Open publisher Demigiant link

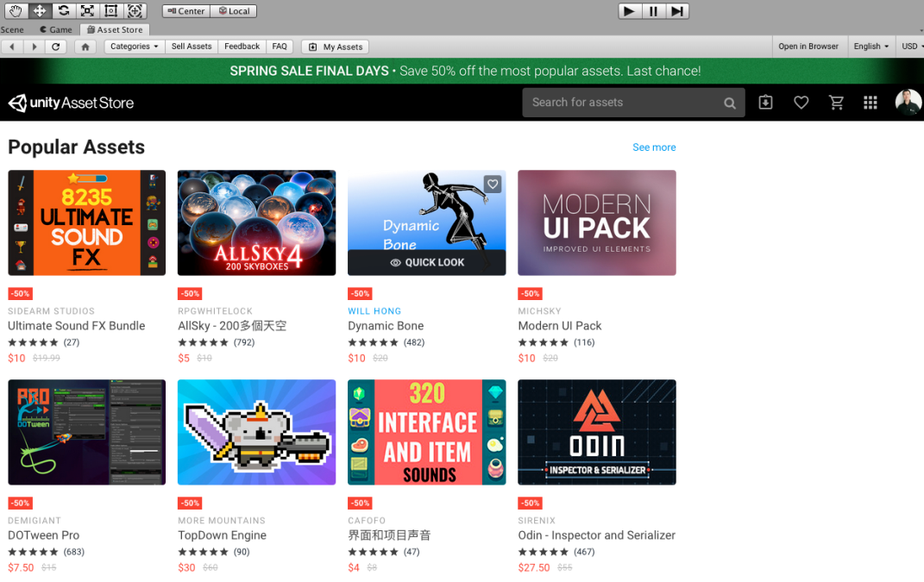tap(35, 521)
